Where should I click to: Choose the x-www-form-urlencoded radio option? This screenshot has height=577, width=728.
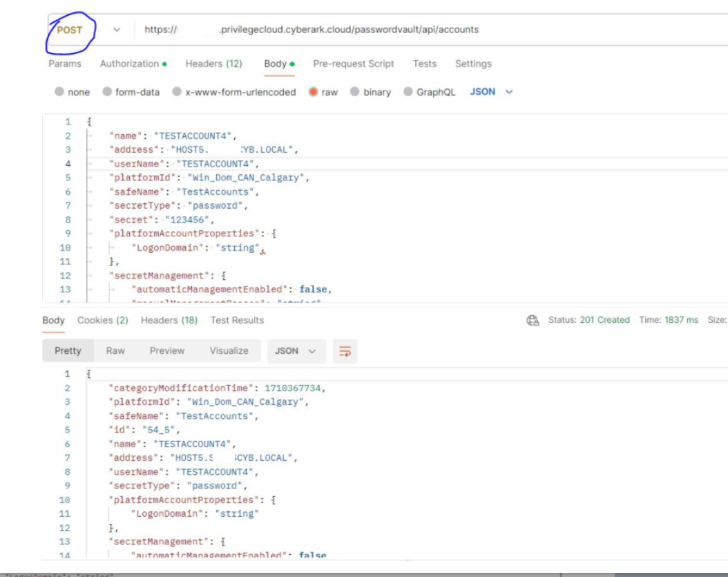[177, 91]
